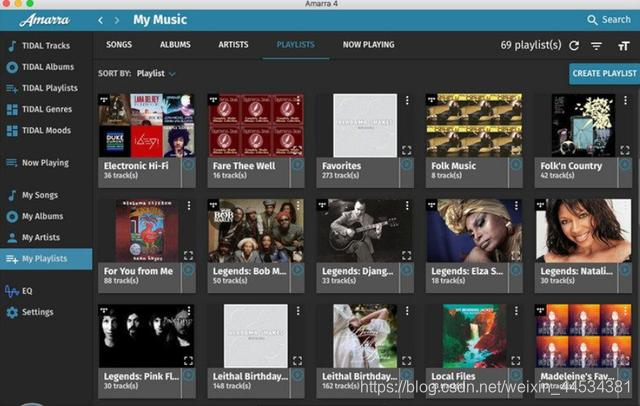
Task: Open TIDAL Genres in sidebar
Action: click(40, 109)
